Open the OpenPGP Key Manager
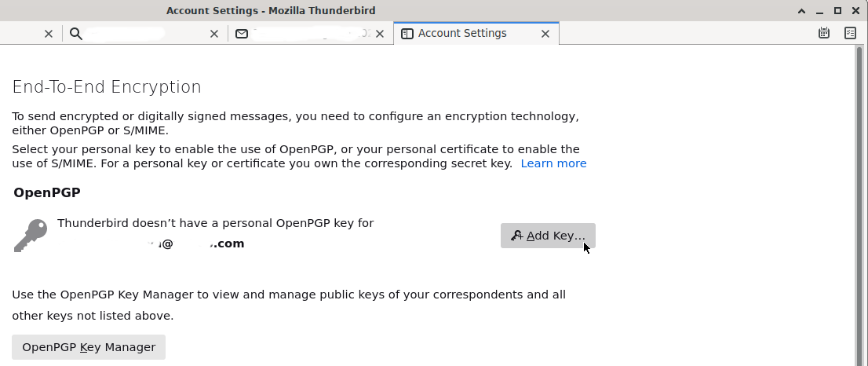 [x=89, y=347]
